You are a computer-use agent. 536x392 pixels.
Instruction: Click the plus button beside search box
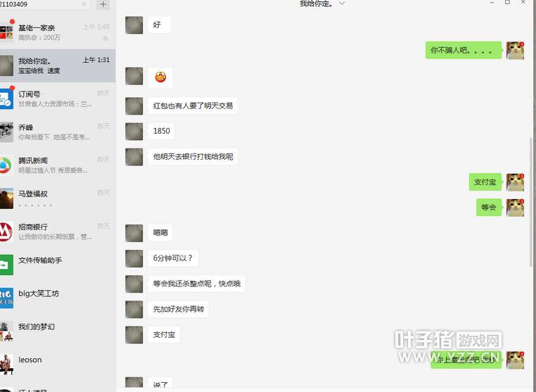[x=103, y=4]
